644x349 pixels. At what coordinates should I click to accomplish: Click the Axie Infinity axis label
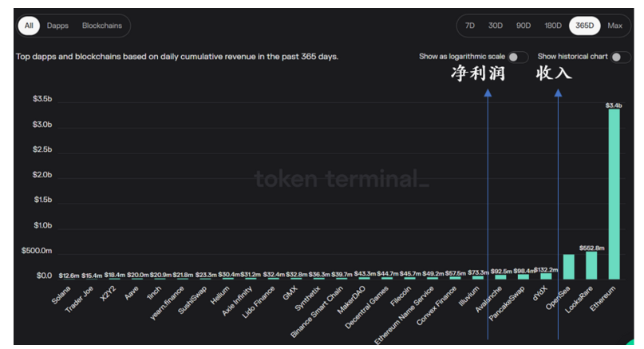click(x=237, y=301)
